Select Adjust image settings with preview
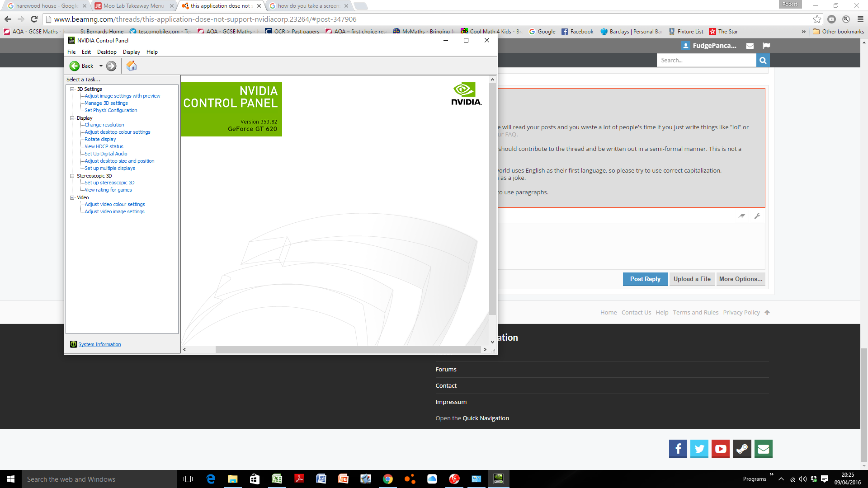The height and width of the screenshot is (488, 868). [x=123, y=96]
